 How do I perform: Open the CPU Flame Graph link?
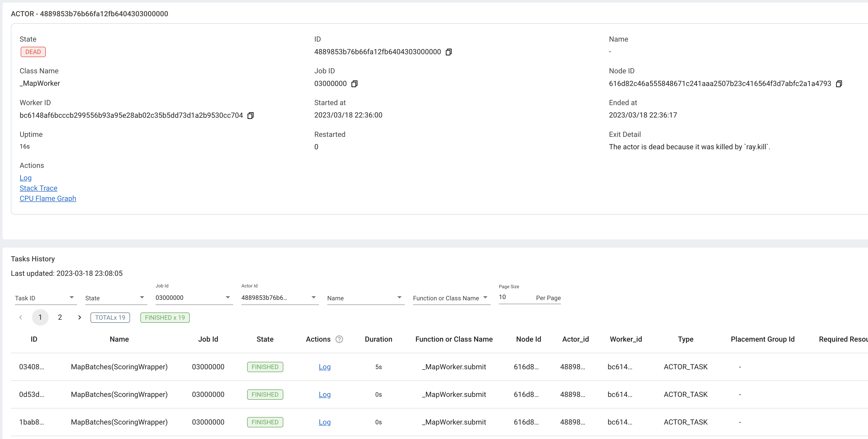pos(48,199)
